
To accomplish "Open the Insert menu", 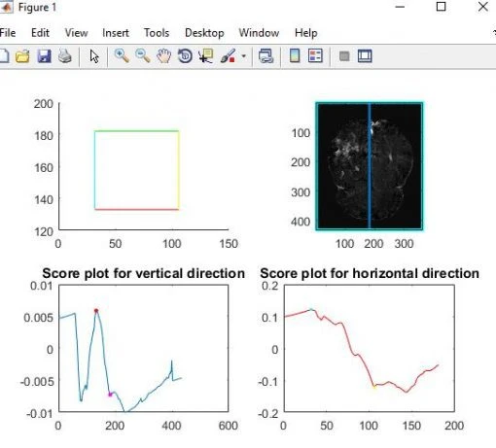I will point(116,33).
